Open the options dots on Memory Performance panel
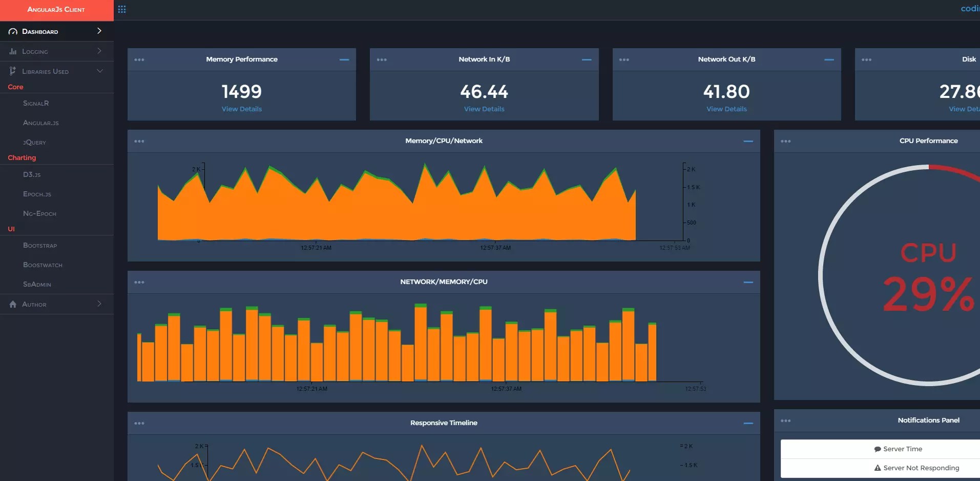980x481 pixels. tap(140, 59)
